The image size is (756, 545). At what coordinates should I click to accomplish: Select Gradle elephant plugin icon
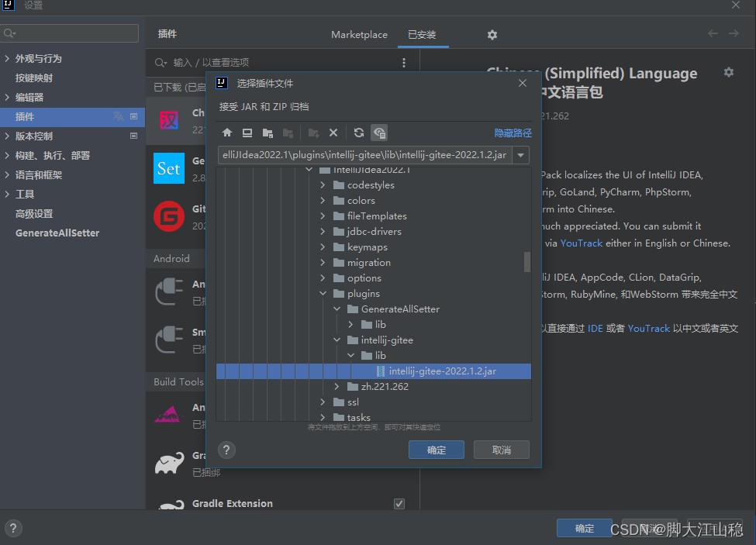pyautogui.click(x=169, y=463)
